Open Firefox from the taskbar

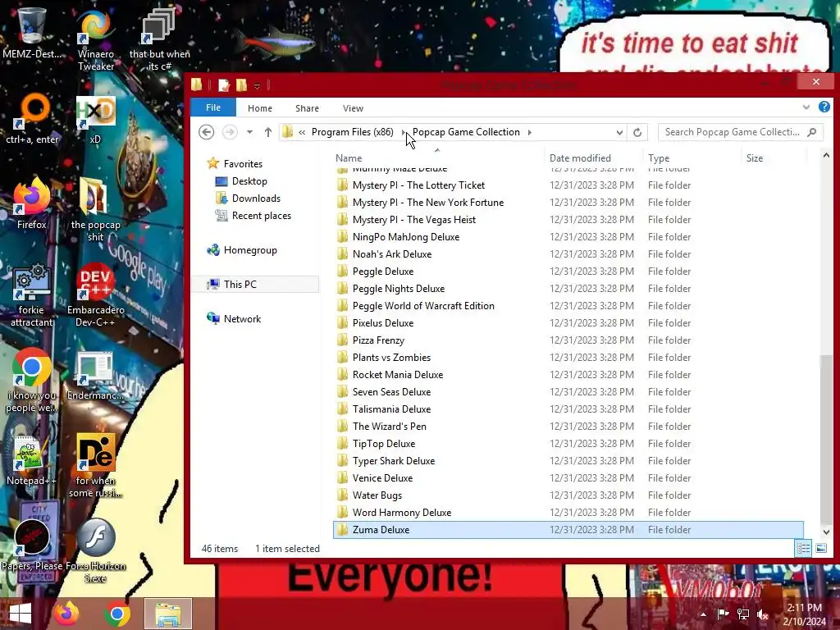[66, 614]
